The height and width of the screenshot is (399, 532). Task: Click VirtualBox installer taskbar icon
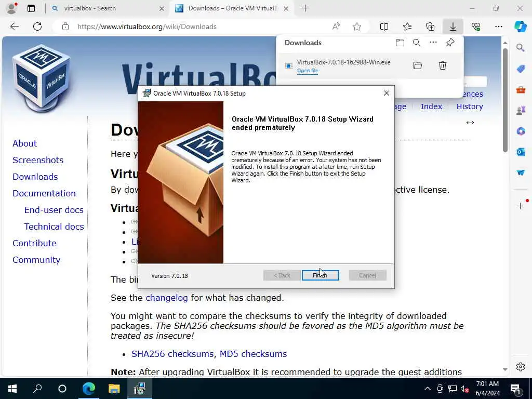[x=139, y=389]
